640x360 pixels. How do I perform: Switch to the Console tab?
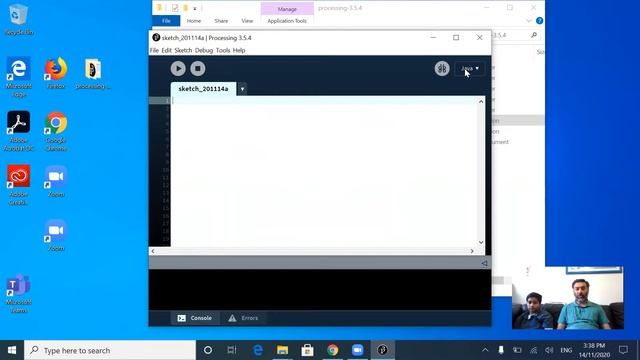[x=195, y=318]
